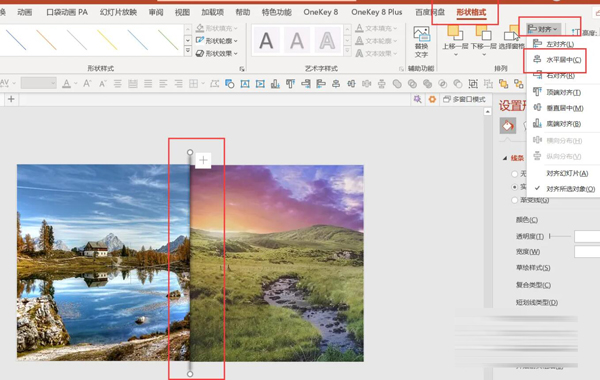
Task: Click the purple pin icon near 多窗口模式
Action: pos(417,99)
